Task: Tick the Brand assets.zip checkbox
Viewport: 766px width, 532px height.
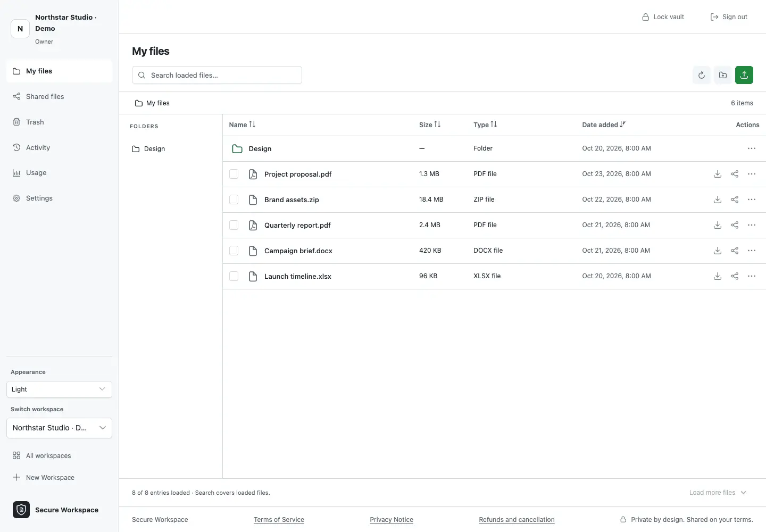Action: click(x=234, y=199)
